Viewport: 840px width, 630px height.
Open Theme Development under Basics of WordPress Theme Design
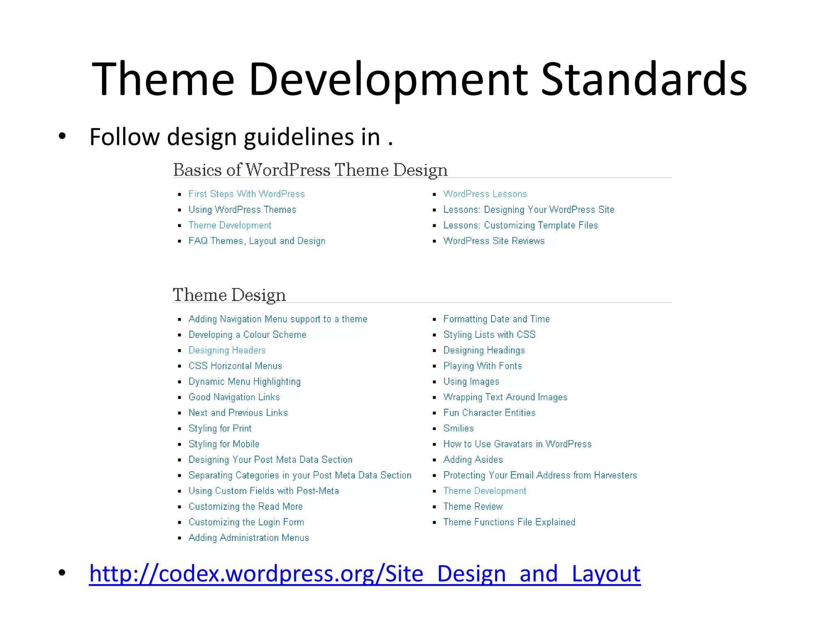230,225
